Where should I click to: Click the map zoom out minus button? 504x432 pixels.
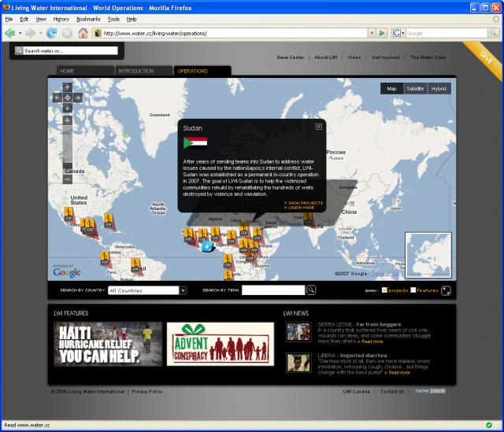(68, 179)
